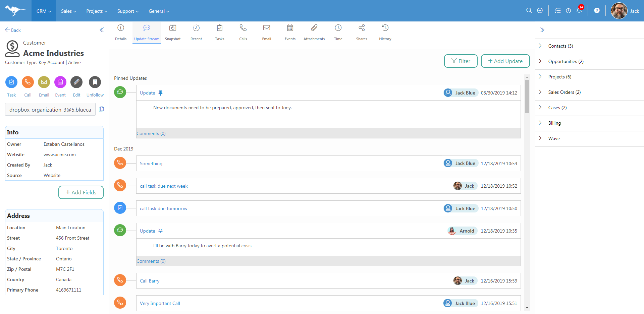Open the notifications bell

579,11
